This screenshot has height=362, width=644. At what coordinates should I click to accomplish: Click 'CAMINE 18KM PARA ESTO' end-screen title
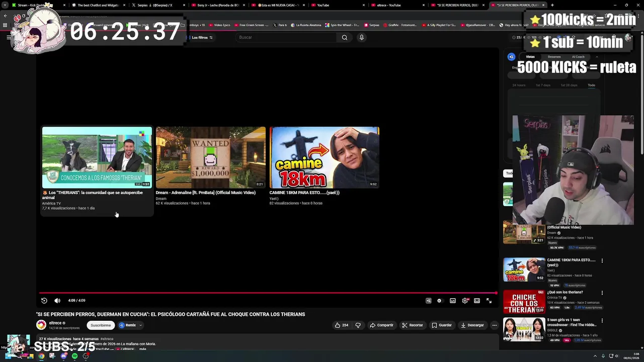click(304, 193)
